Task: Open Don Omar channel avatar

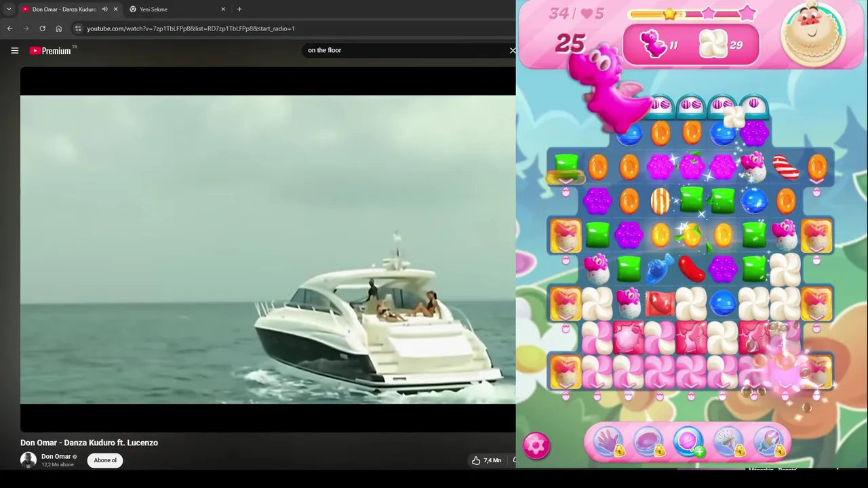Action: click(x=28, y=460)
